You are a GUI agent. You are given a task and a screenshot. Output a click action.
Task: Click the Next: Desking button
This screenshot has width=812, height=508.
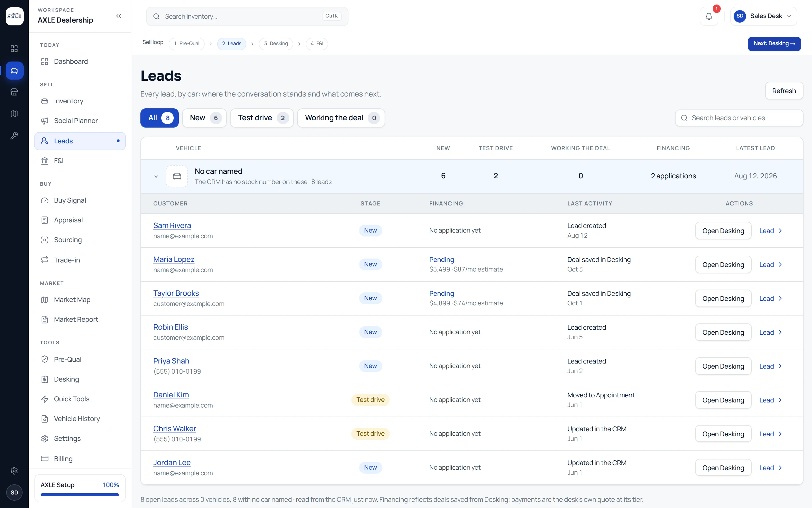tap(774, 44)
